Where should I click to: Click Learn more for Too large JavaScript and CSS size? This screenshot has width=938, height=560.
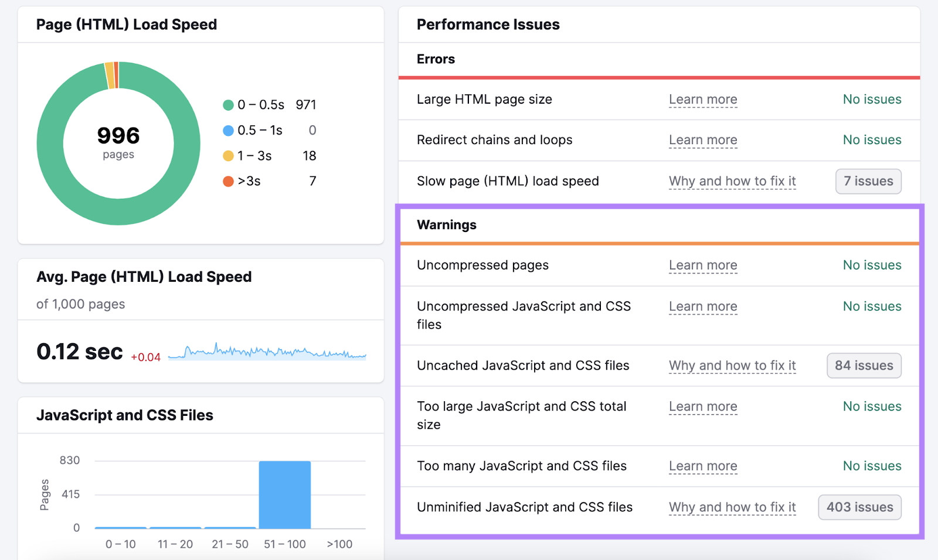(x=703, y=407)
